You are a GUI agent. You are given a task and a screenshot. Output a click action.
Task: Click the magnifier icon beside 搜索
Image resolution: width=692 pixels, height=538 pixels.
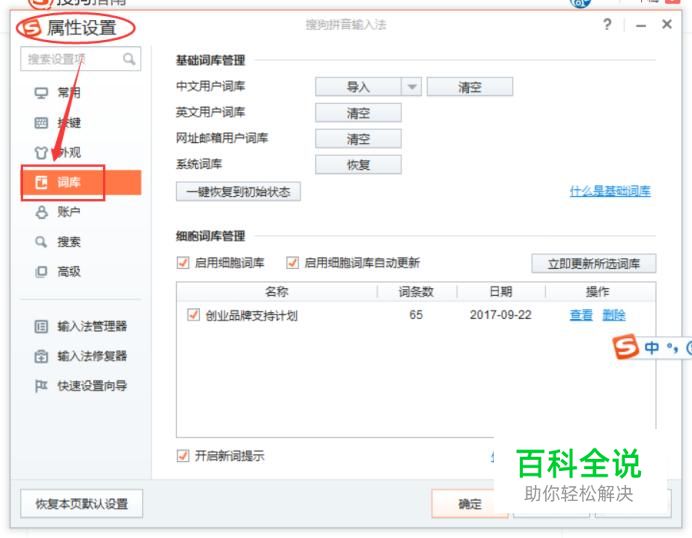pos(41,242)
